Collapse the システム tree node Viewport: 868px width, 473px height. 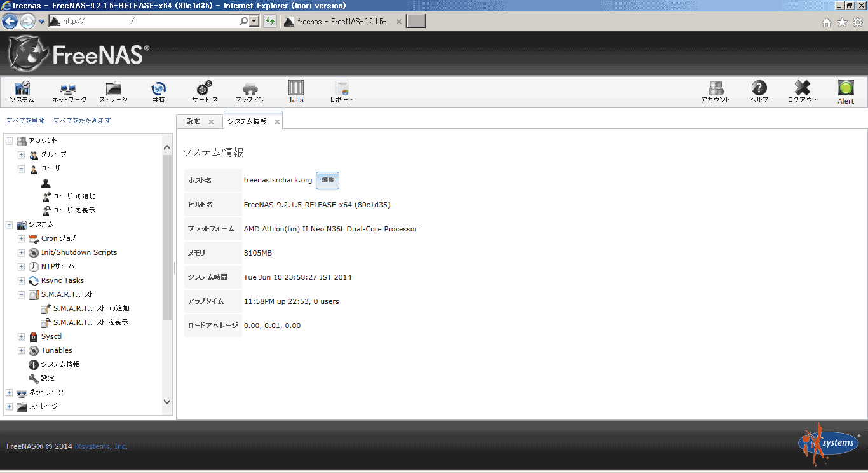point(9,224)
